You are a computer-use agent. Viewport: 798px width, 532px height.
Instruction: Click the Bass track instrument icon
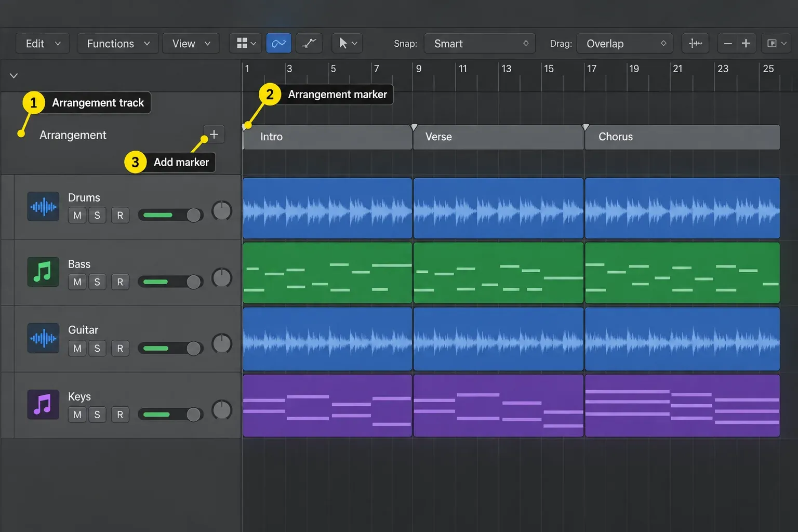coord(43,272)
